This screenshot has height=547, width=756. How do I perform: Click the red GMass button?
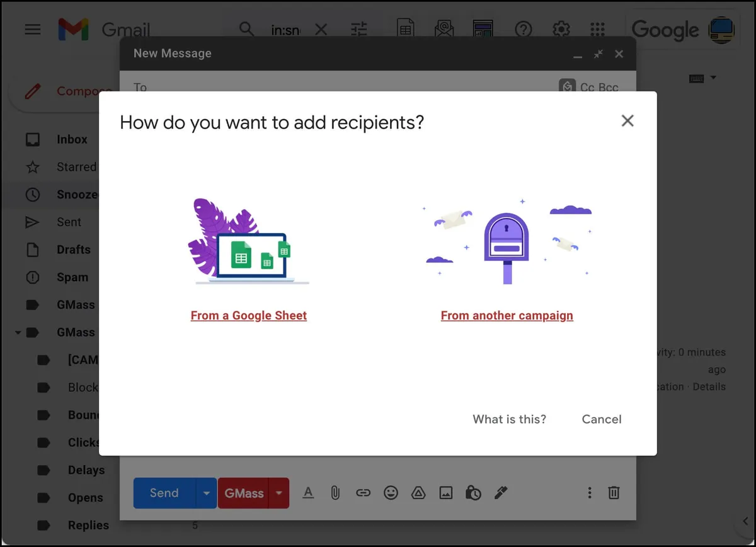(x=244, y=493)
